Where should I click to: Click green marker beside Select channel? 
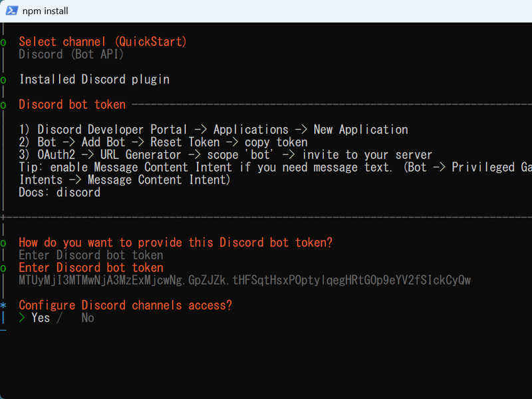tap(3, 43)
